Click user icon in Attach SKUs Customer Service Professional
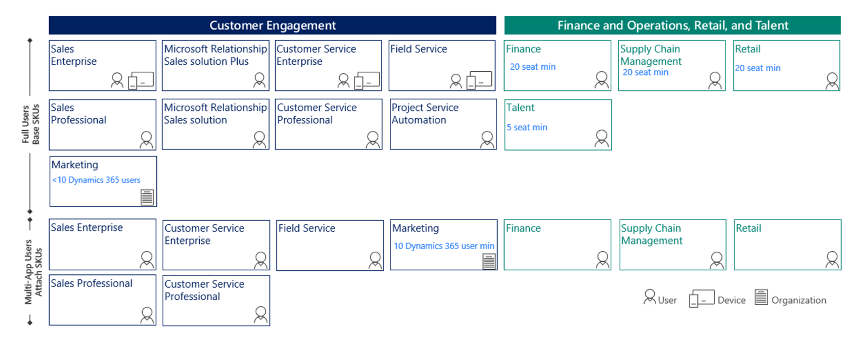The width and height of the screenshot is (868, 341). click(x=261, y=315)
